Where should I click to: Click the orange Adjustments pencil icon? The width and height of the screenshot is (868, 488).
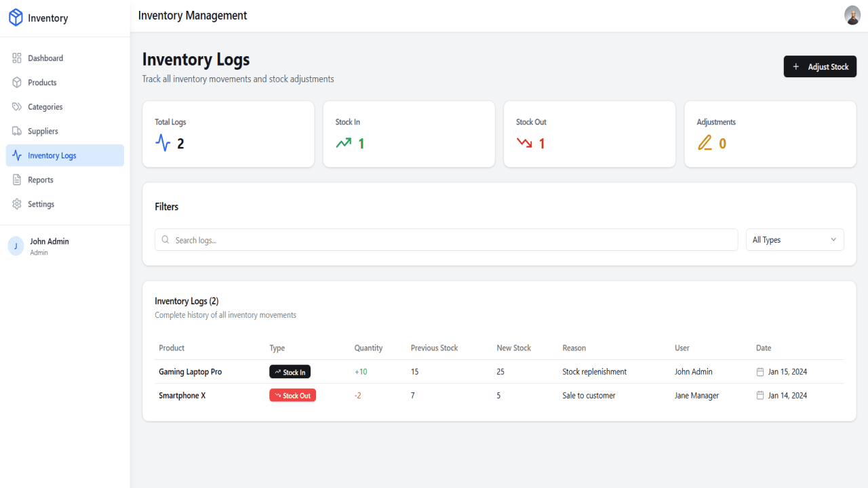pos(705,143)
